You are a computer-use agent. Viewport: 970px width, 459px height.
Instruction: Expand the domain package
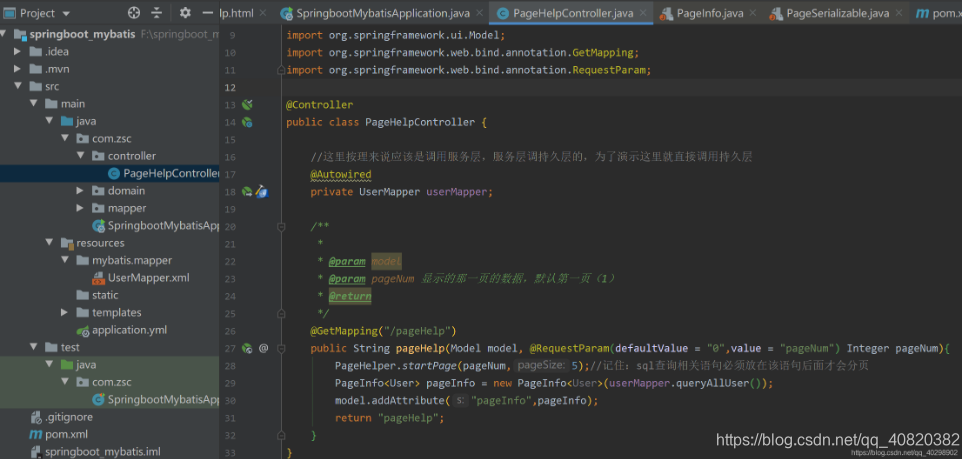pos(80,191)
